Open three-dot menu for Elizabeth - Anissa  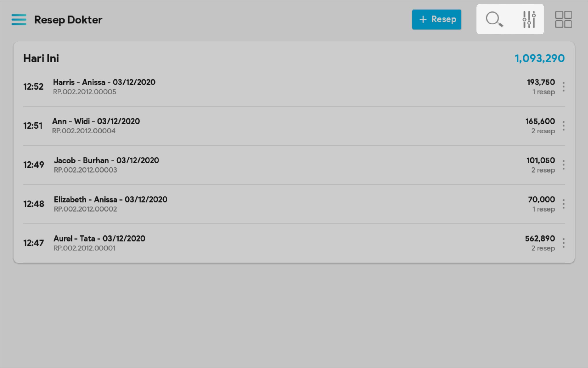point(564,204)
